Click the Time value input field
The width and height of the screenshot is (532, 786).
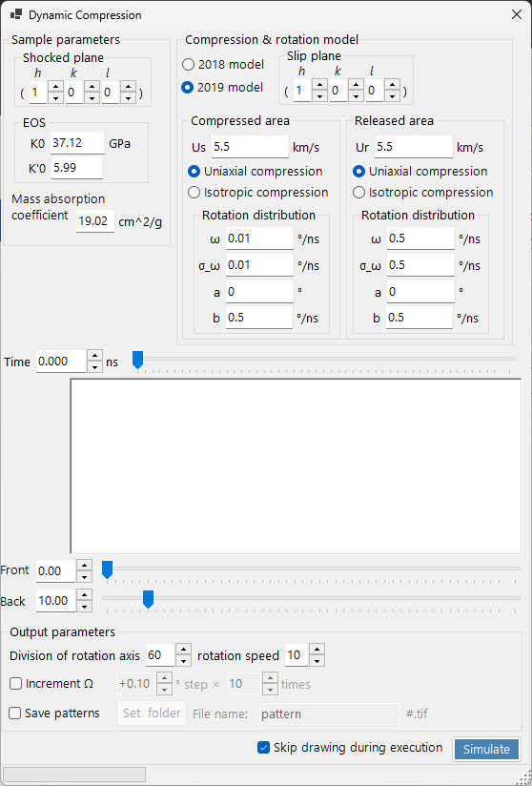pos(62,362)
